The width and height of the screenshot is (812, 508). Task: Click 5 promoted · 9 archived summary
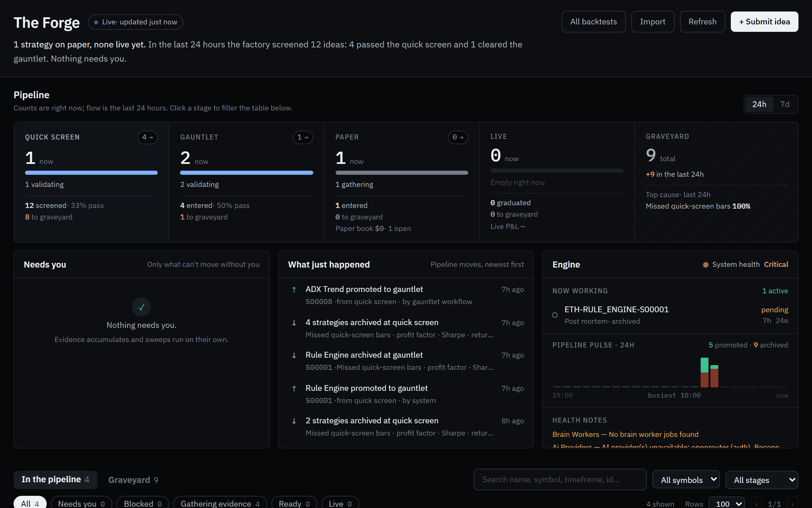click(x=748, y=345)
